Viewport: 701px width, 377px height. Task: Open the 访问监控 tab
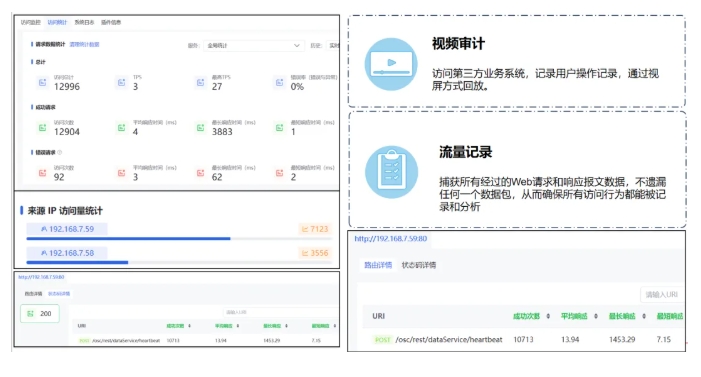coord(30,22)
